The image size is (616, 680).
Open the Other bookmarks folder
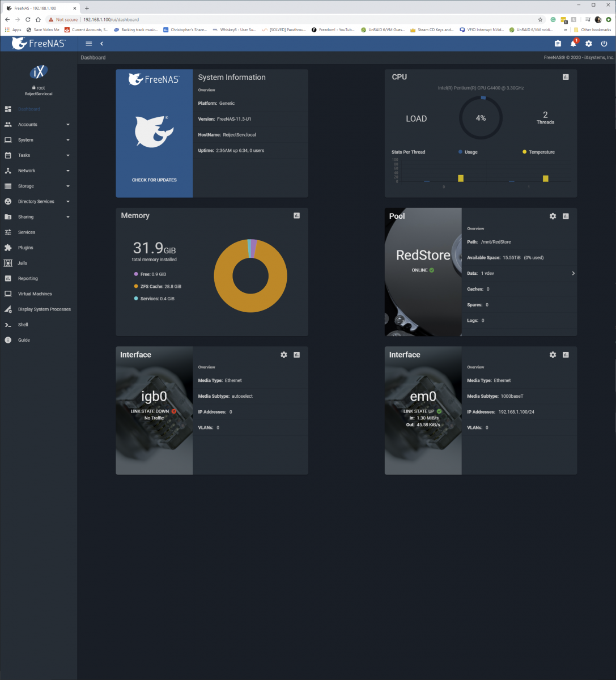tap(592, 29)
